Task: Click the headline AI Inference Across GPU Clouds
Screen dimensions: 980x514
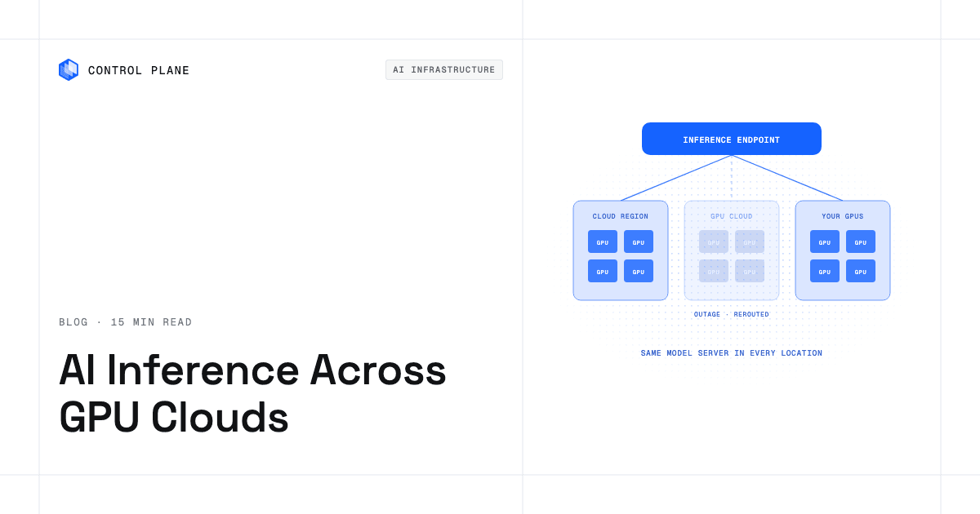Action: tap(253, 393)
